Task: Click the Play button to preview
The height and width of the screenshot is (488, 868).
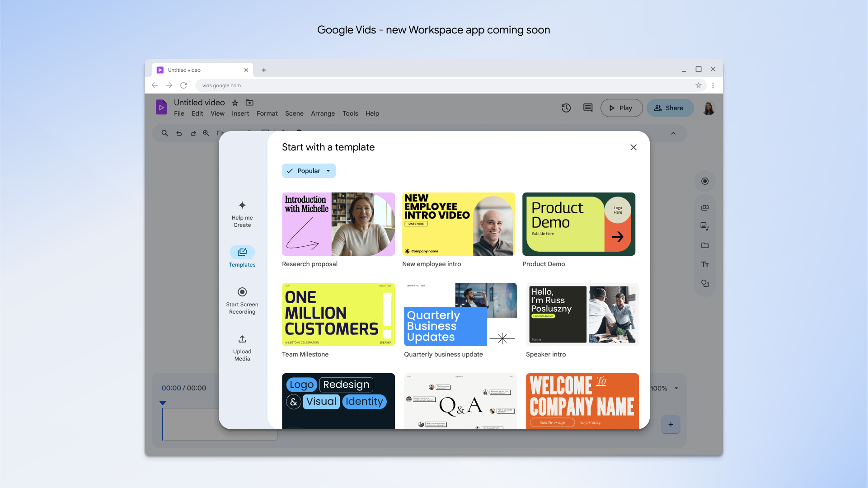Action: click(620, 107)
